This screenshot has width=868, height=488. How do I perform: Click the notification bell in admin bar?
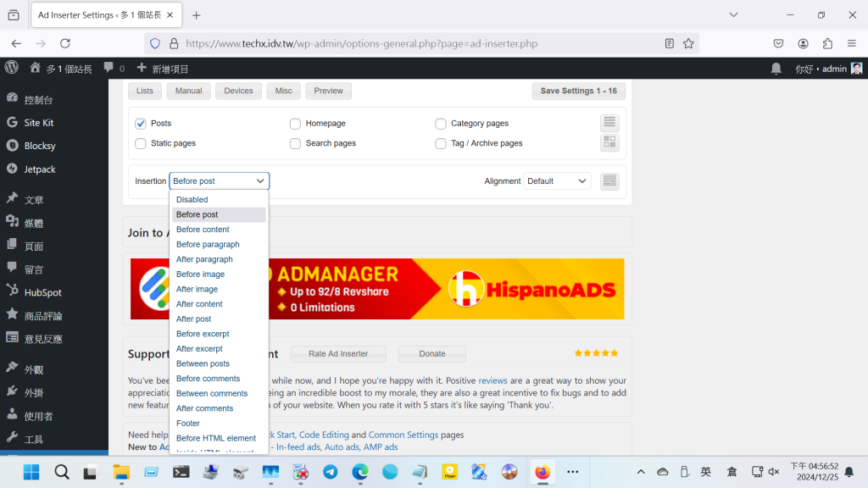tap(776, 69)
